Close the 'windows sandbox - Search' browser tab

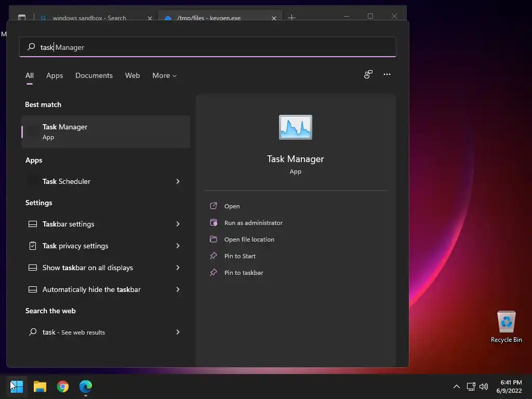[x=150, y=18]
